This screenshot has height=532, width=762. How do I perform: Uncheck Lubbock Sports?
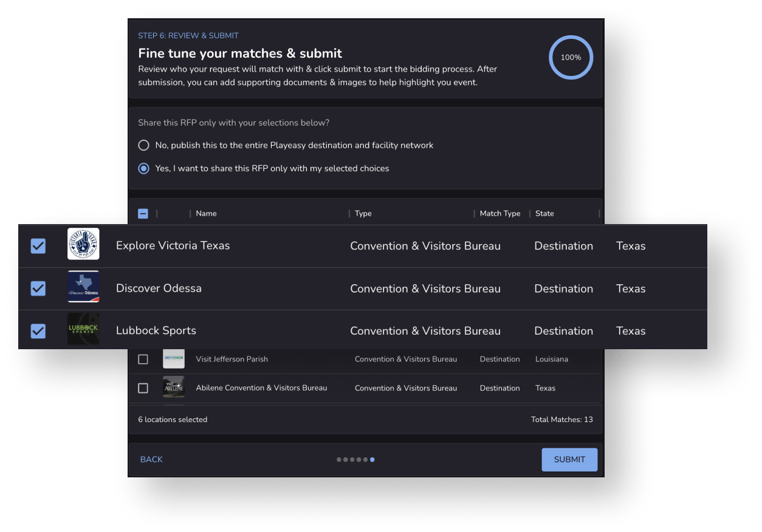[x=38, y=331]
